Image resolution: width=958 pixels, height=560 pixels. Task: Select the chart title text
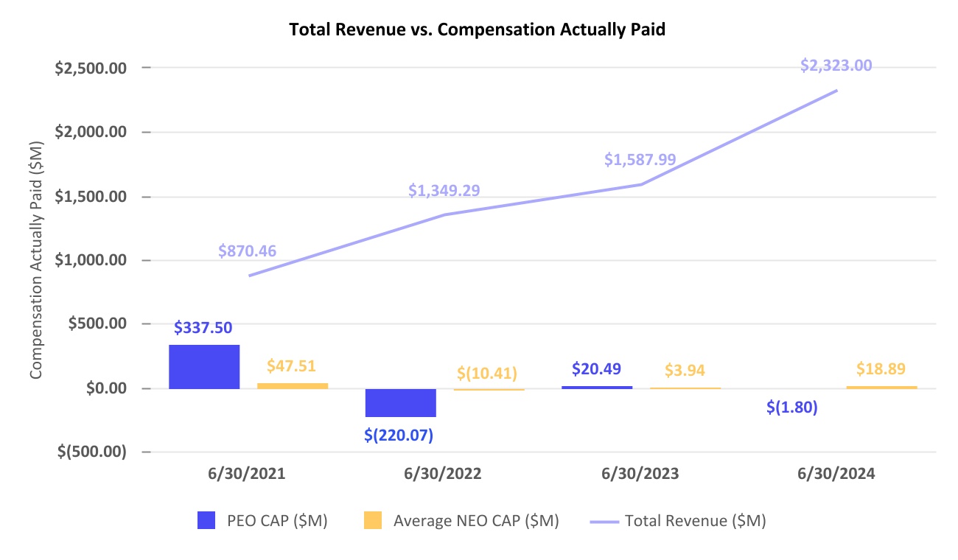point(478,29)
